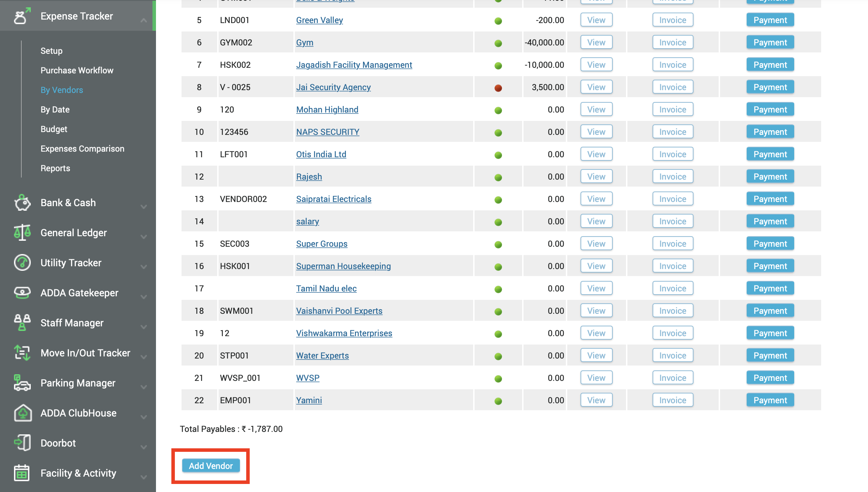Click the Staff Manager people icon
This screenshot has height=492, width=868.
pyautogui.click(x=22, y=323)
